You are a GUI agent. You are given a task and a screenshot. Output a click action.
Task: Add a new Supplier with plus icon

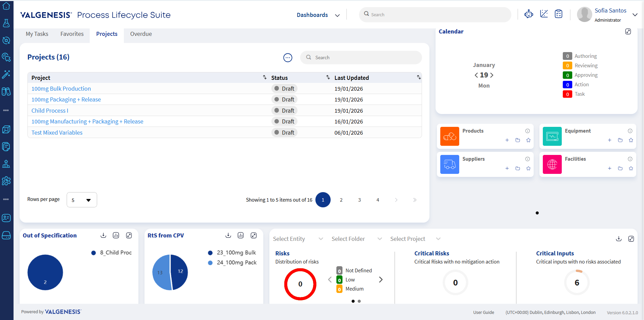pyautogui.click(x=507, y=168)
